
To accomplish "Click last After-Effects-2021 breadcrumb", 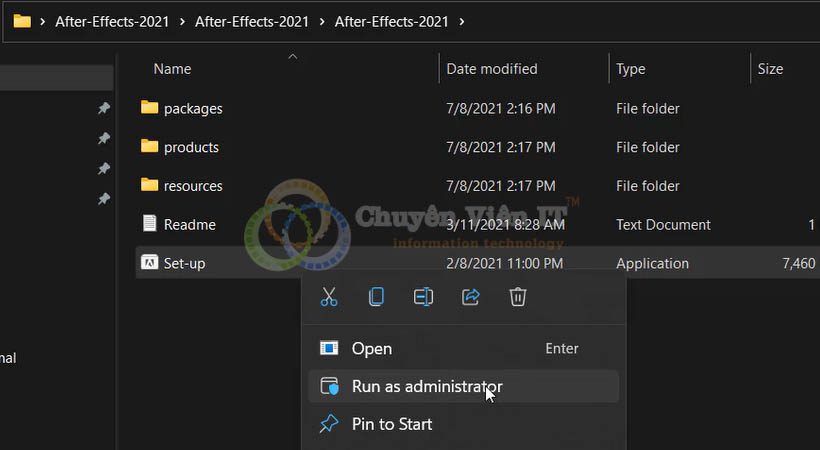I will pyautogui.click(x=391, y=21).
